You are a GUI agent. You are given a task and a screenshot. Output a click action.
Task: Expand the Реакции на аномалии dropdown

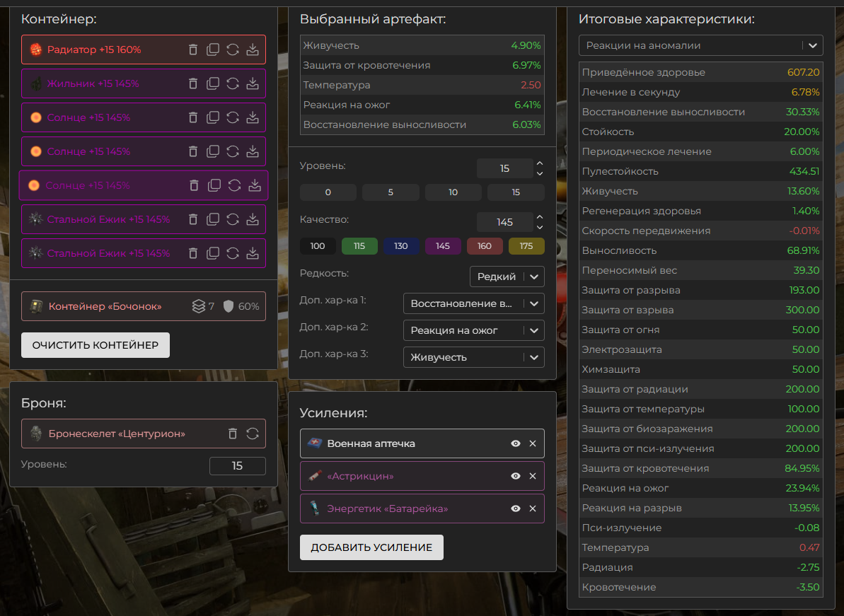[x=700, y=45]
